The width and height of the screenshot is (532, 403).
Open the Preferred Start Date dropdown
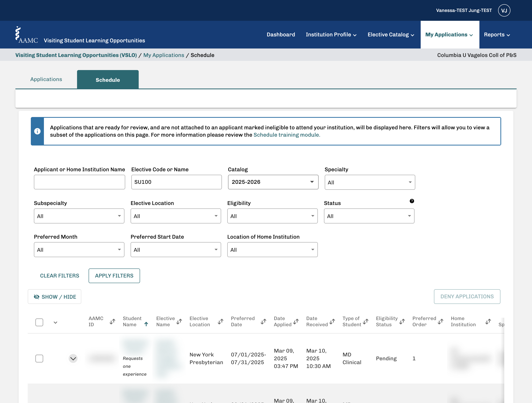point(176,249)
